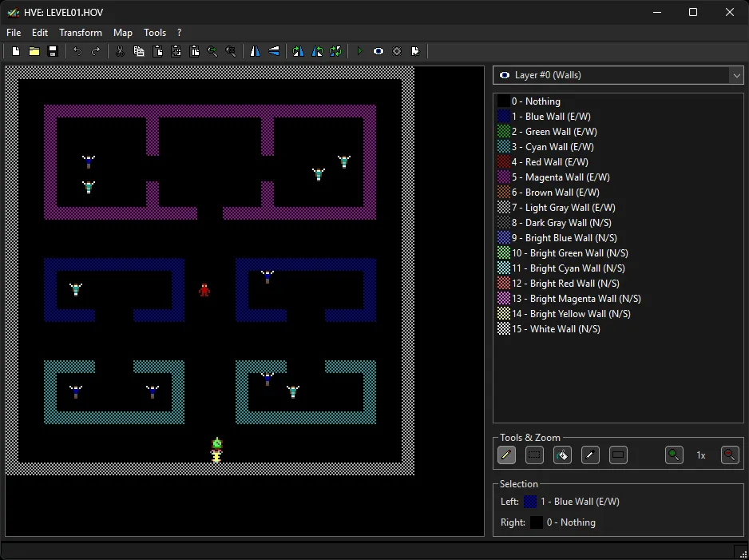Select the Pencil draw tool
The image size is (749, 560).
tap(506, 455)
